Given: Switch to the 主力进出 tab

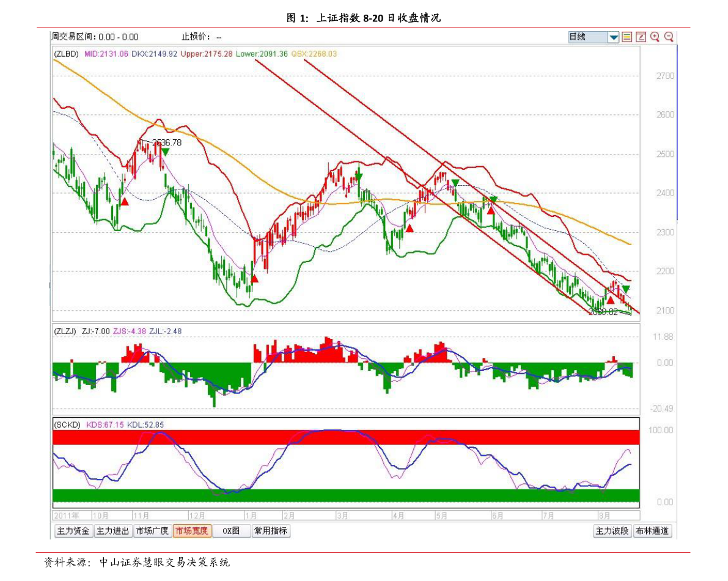Looking at the screenshot, I should click(113, 531).
